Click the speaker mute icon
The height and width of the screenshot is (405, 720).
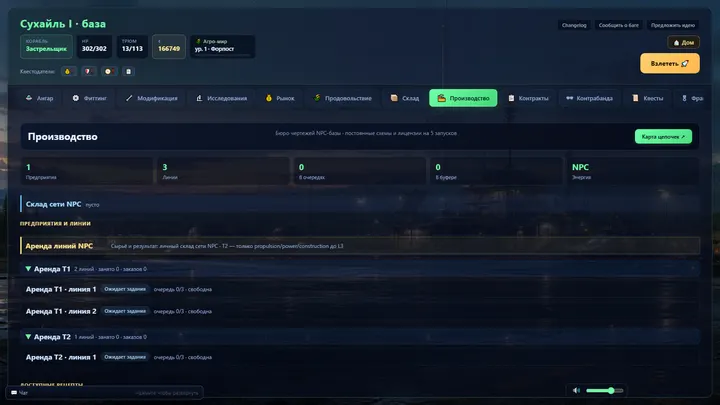coord(576,390)
